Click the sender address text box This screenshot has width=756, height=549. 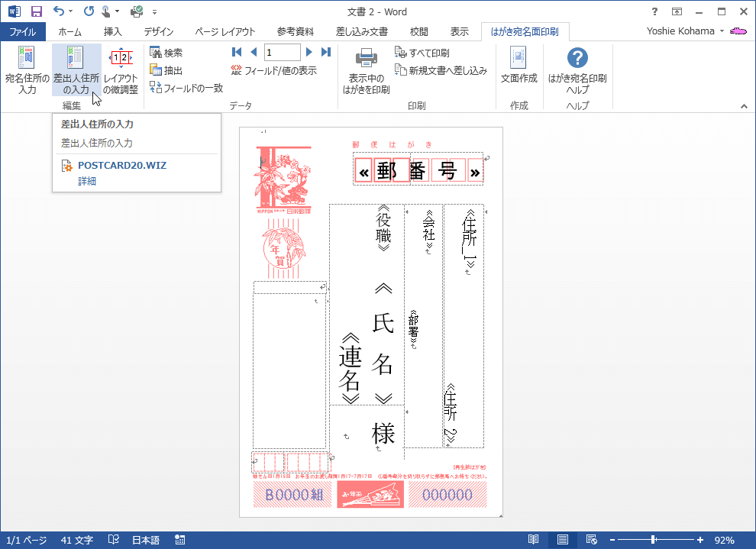tap(289, 371)
